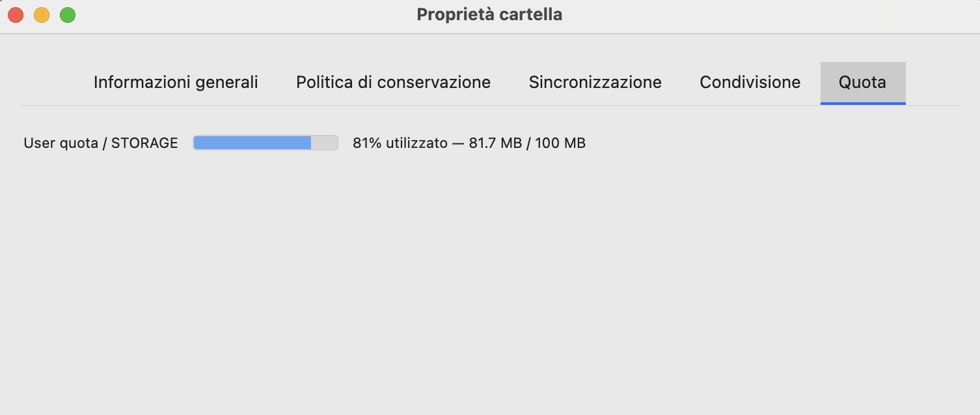Switch to the Informazioni generali tab

tap(175, 82)
